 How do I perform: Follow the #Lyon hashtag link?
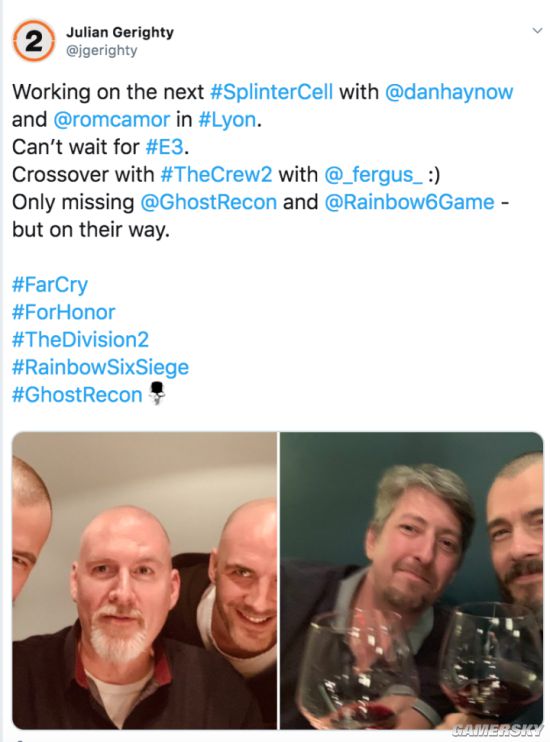coord(227,119)
